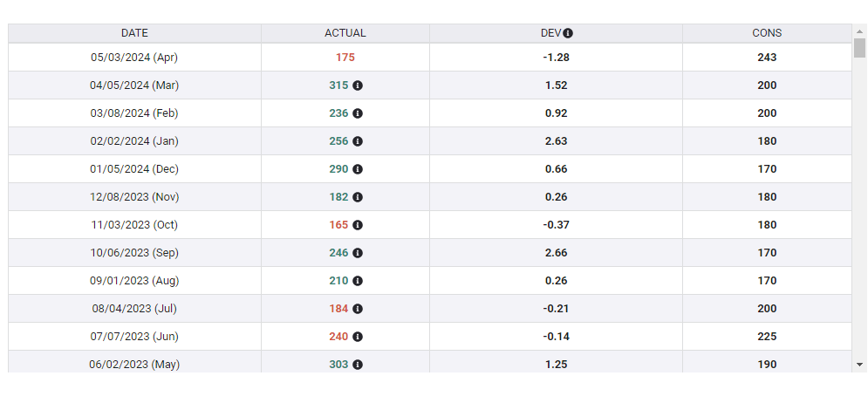This screenshot has width=868, height=403.
Task: Show info for May actual 303
Action: pyautogui.click(x=358, y=365)
